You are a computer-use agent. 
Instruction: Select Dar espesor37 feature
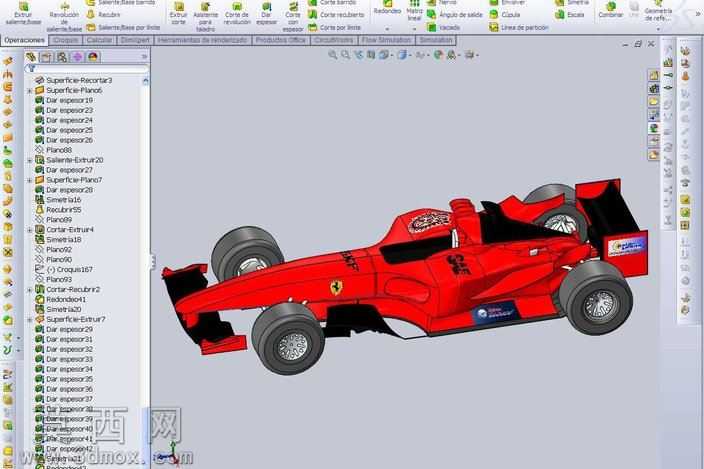(64, 399)
